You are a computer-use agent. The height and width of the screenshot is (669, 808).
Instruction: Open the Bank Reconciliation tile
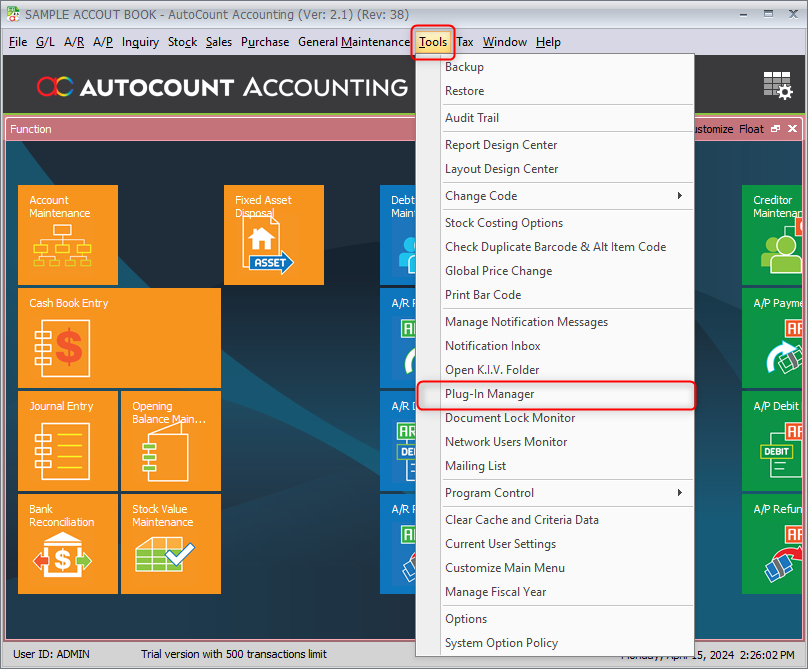(x=67, y=543)
